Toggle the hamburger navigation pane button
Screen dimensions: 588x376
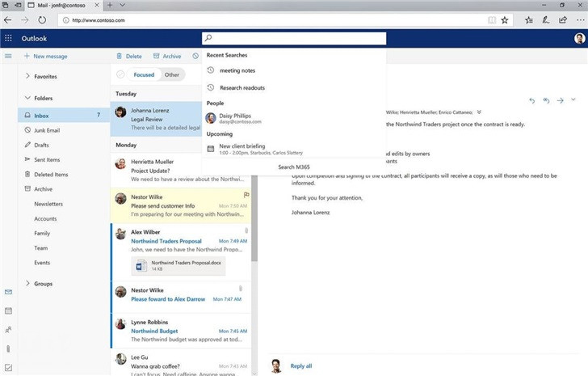(x=8, y=57)
